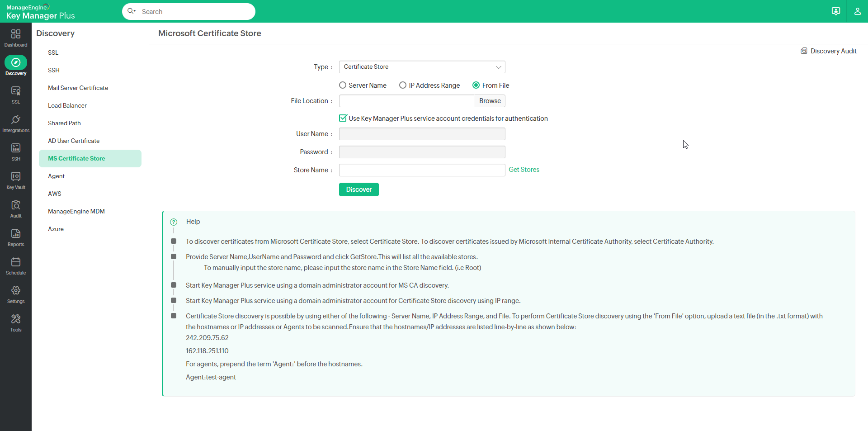
Task: Open the Dashboard panel
Action: pos(16,38)
